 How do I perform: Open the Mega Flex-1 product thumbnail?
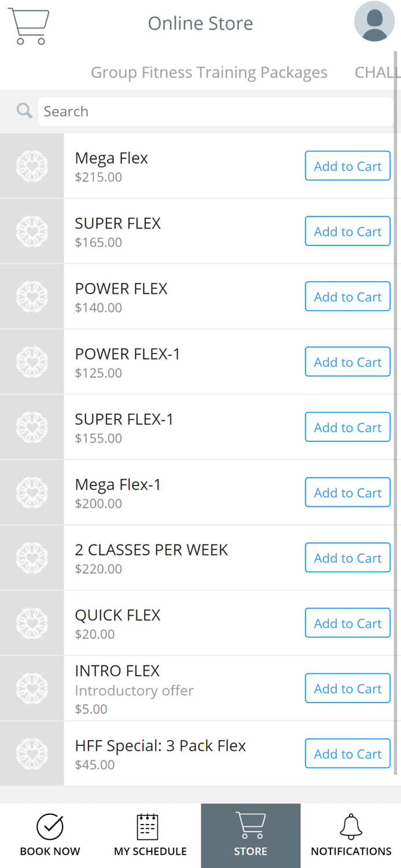[x=31, y=492]
